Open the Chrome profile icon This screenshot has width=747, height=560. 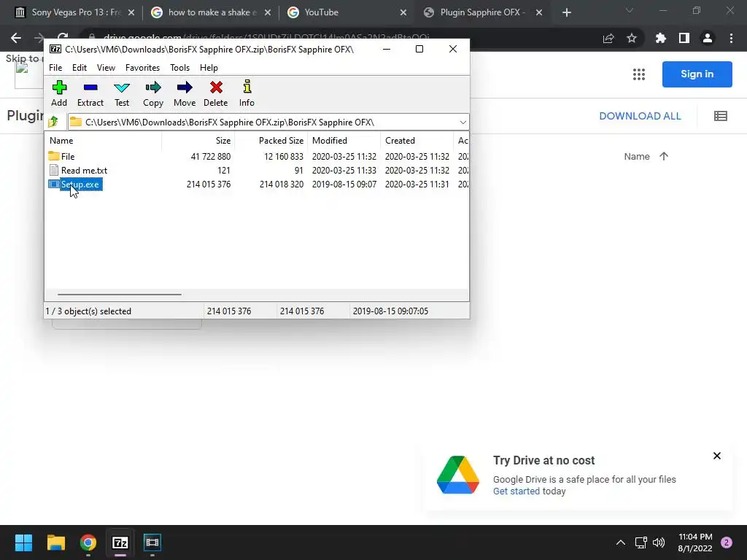(708, 38)
